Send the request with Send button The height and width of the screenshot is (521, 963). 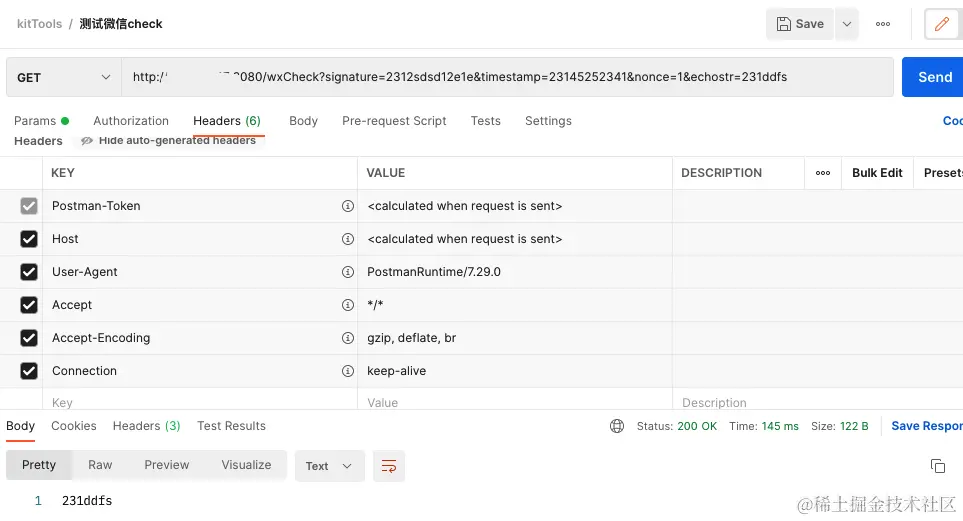coord(935,77)
